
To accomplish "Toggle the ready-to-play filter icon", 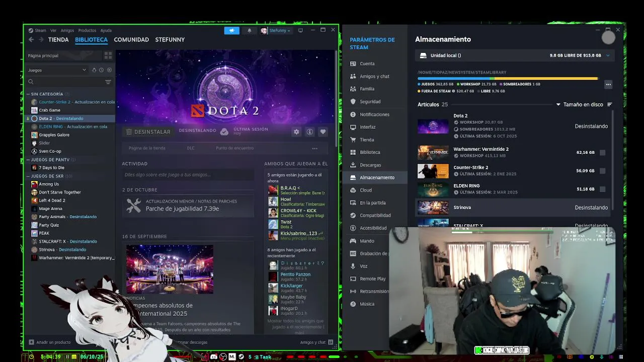I will click(x=109, y=70).
